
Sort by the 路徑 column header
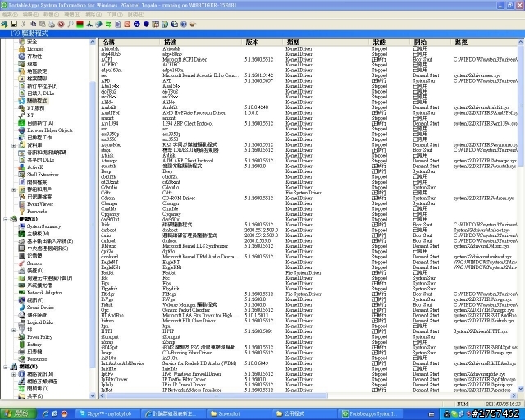click(x=484, y=42)
